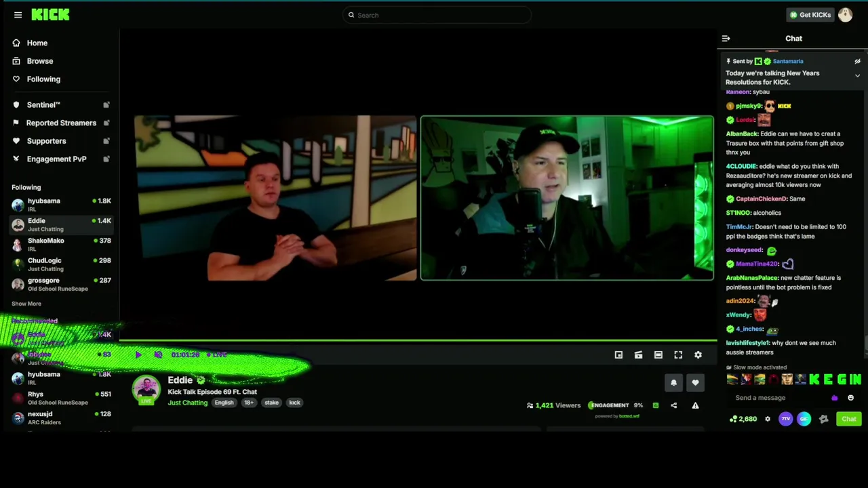This screenshot has height=488, width=868.
Task: Open Reported Streamers in the sidebar
Action: (x=61, y=123)
